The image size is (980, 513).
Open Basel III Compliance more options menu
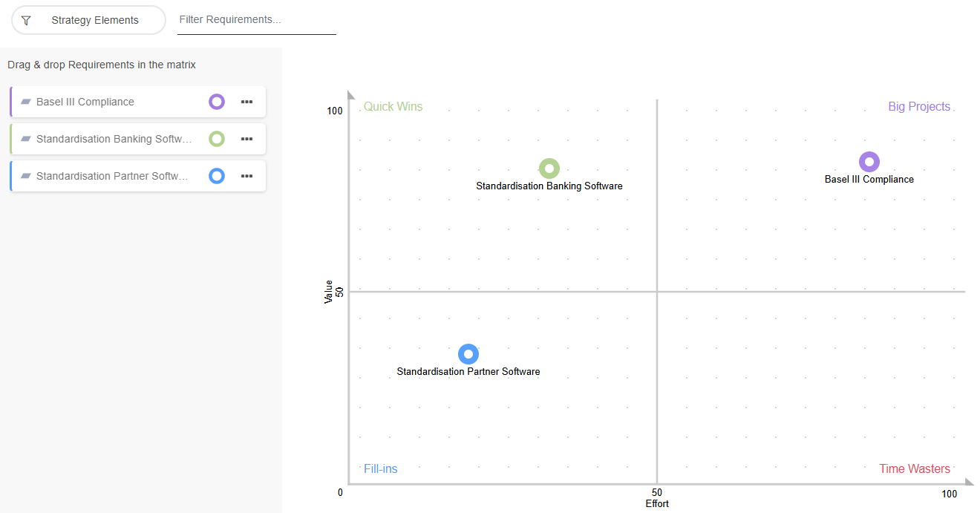coord(247,102)
